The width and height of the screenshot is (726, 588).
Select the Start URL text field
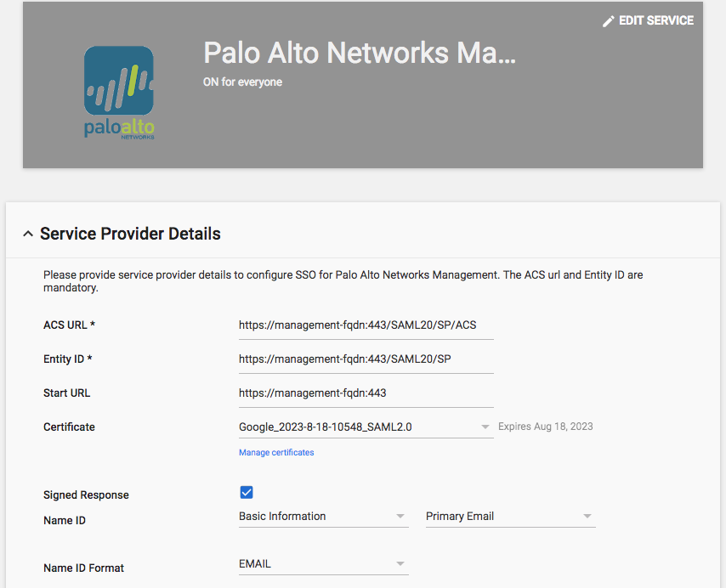coord(366,393)
